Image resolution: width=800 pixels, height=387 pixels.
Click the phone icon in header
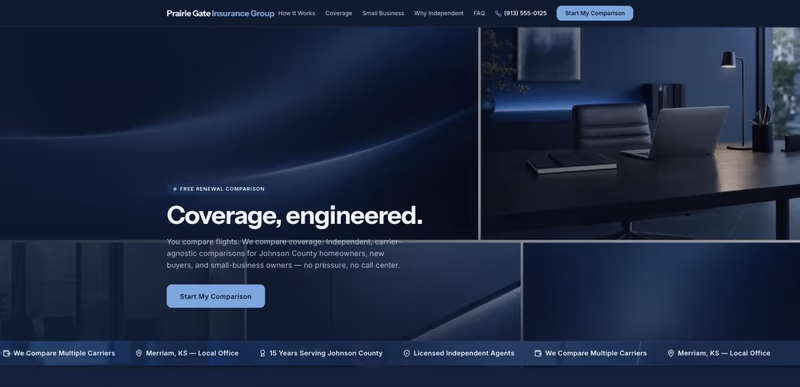point(498,13)
